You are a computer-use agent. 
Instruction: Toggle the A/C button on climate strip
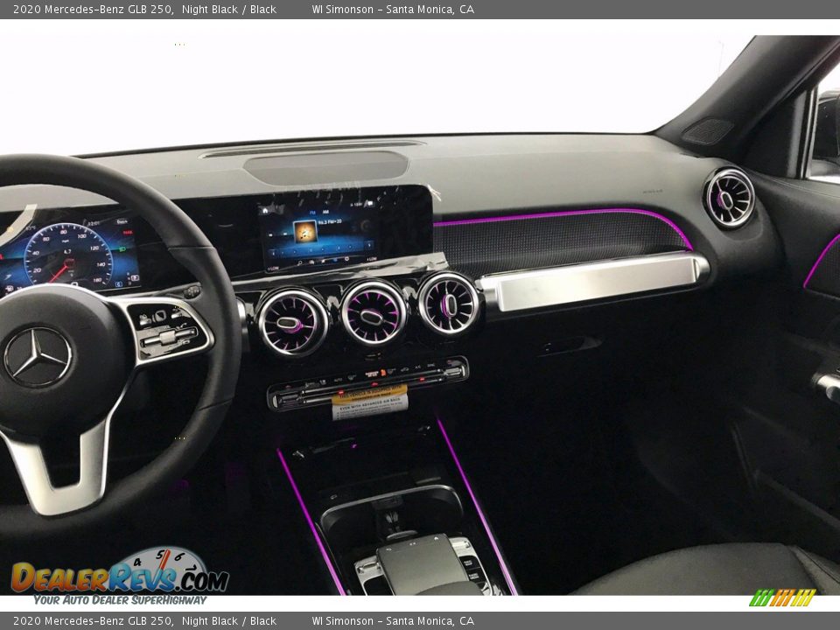tap(417, 367)
